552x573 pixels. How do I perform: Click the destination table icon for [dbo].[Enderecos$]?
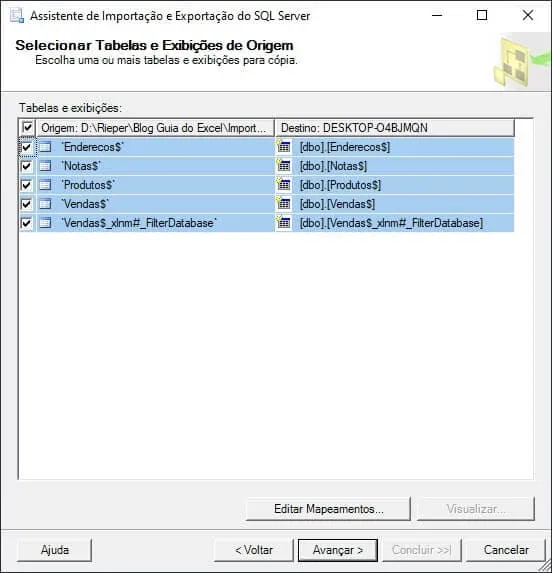(x=283, y=147)
